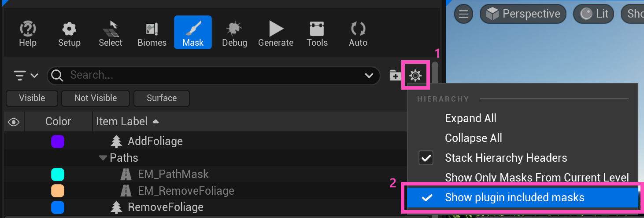Click the purple AddFoliage color swatch
The width and height of the screenshot is (644, 218).
click(x=58, y=142)
